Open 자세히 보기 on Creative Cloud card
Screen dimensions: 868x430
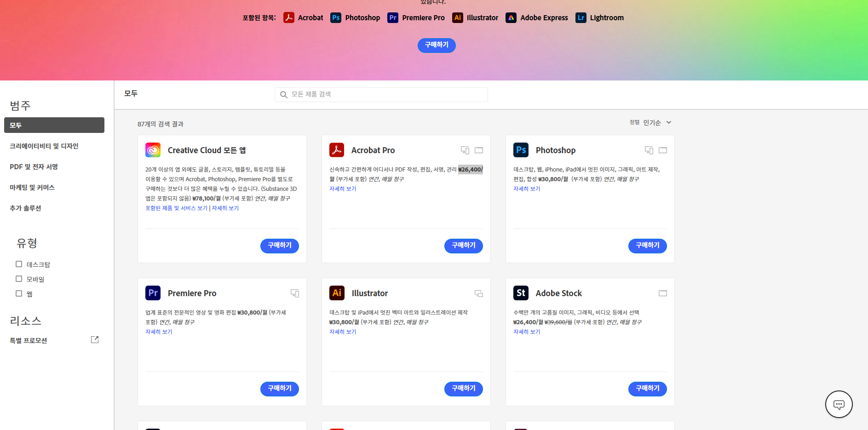[225, 208]
